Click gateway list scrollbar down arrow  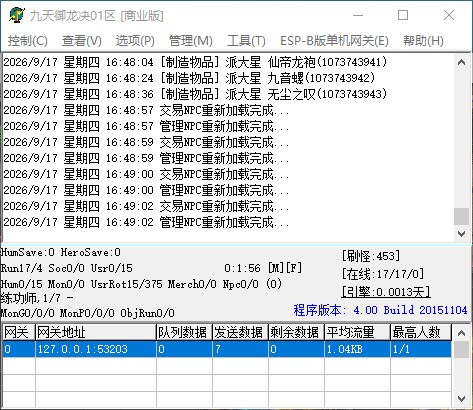coord(461,398)
